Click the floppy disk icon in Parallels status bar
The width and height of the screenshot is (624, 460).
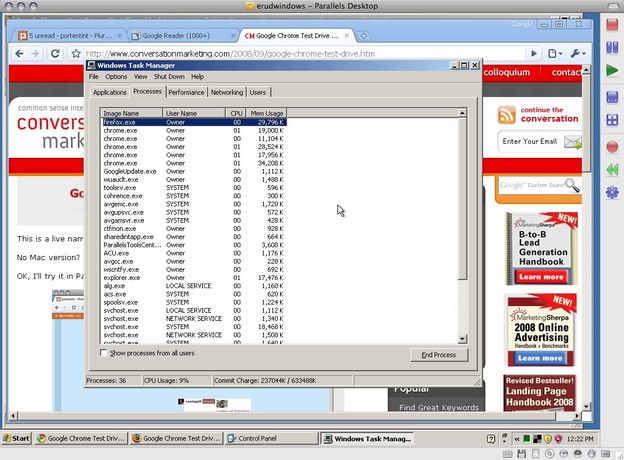tap(521, 454)
